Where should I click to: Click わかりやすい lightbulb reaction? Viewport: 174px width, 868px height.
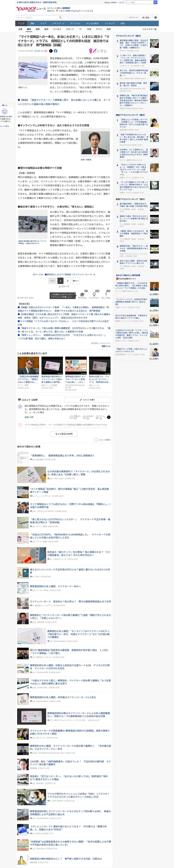pyautogui.click(x=94, y=295)
